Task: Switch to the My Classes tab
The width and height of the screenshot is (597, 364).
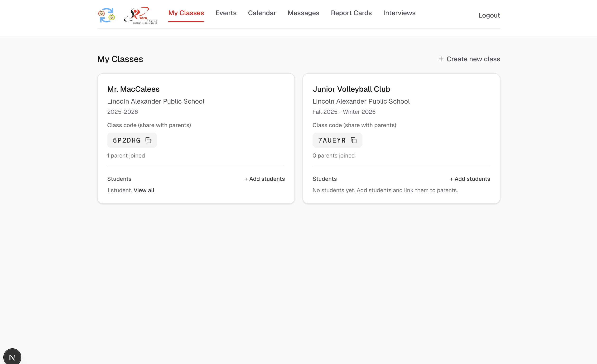Action: [x=186, y=13]
